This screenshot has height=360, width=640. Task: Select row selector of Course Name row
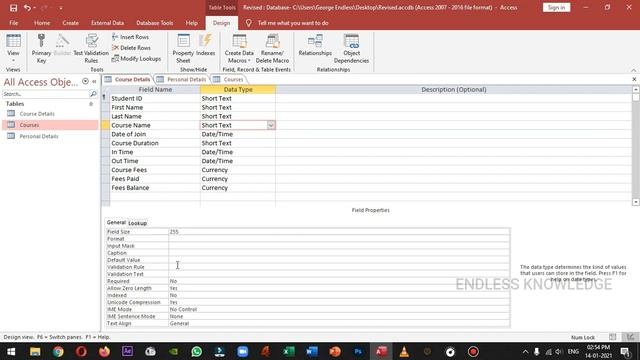click(105, 125)
